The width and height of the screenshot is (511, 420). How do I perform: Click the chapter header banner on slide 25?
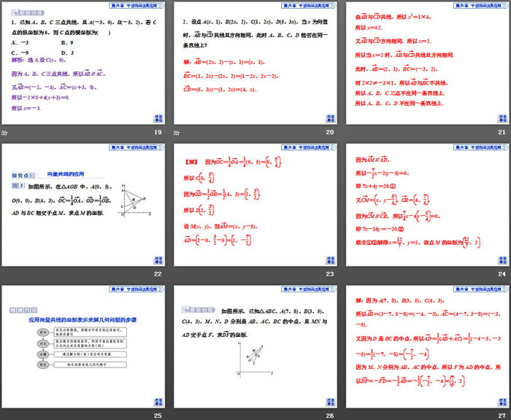pos(137,289)
